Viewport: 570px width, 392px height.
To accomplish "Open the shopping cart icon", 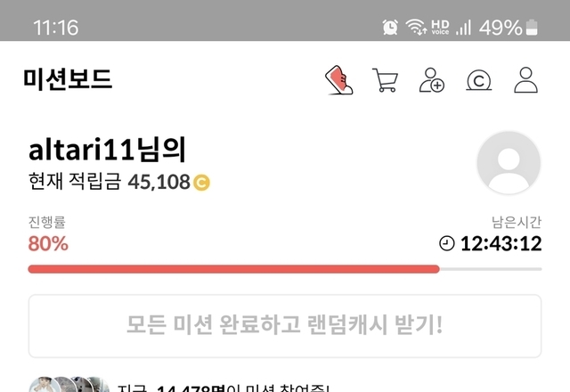I will [x=386, y=80].
